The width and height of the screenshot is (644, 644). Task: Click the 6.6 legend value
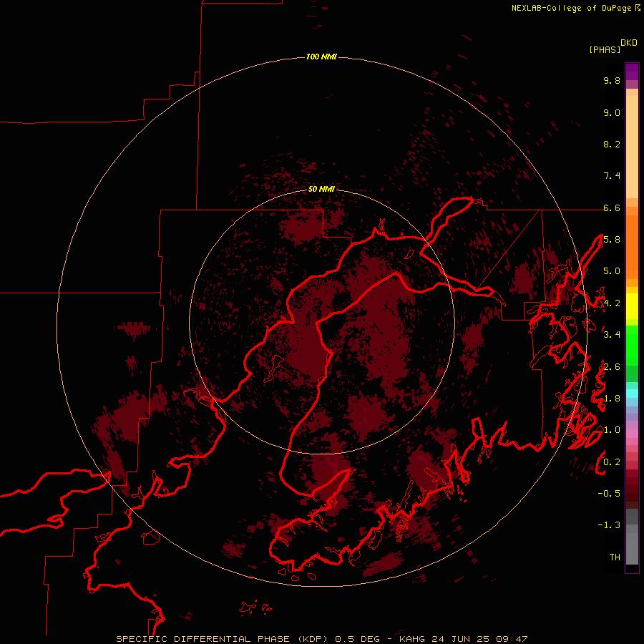point(612,208)
